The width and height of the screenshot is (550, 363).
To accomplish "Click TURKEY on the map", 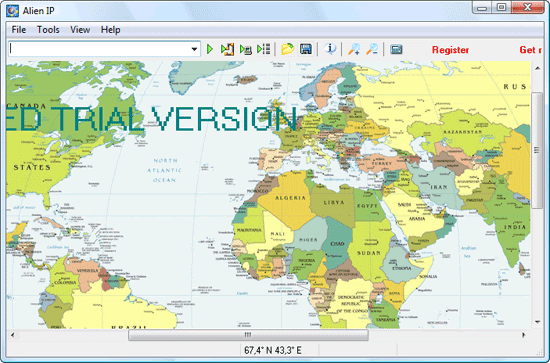I will point(381,163).
